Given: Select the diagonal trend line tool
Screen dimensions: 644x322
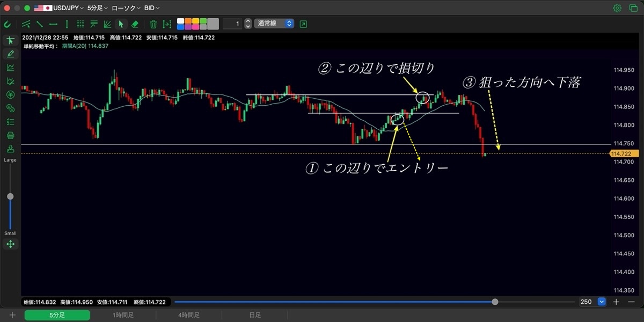Looking at the screenshot, I should 40,24.
